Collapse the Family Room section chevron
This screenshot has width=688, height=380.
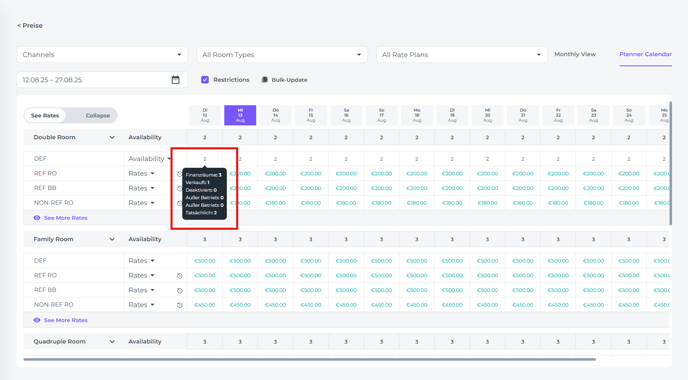click(x=112, y=239)
